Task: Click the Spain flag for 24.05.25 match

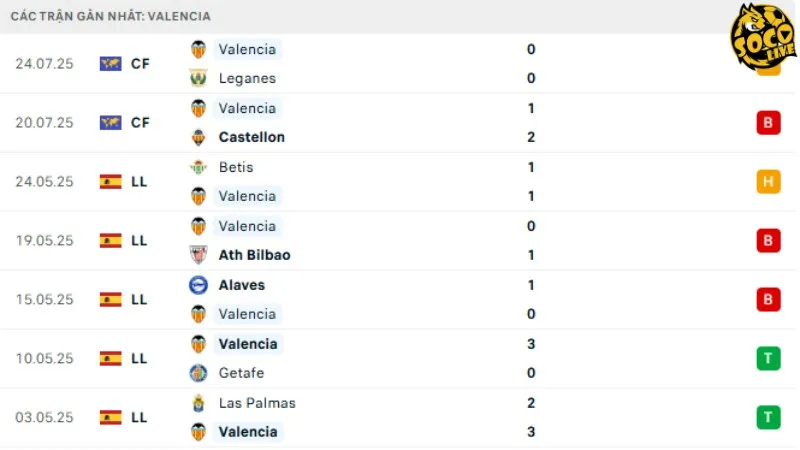Action: click(110, 182)
